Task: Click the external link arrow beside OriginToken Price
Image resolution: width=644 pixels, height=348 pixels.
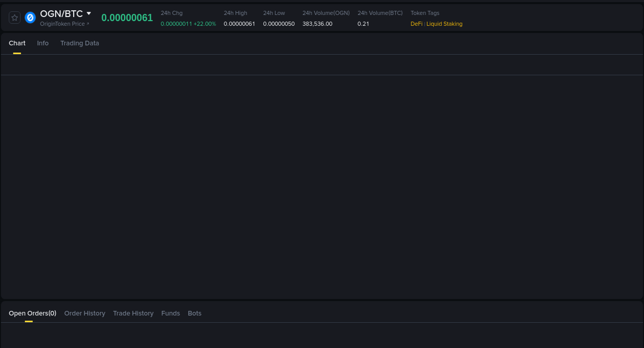Action: tap(87, 23)
